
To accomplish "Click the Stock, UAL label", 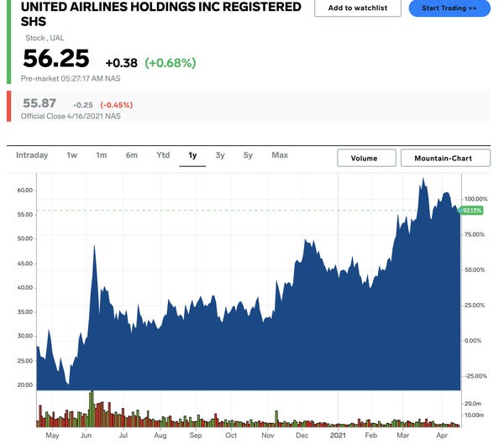I will [x=45, y=38].
